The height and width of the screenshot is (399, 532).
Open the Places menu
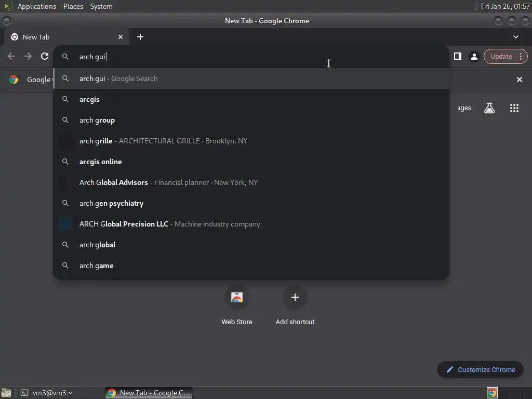pyautogui.click(x=73, y=6)
